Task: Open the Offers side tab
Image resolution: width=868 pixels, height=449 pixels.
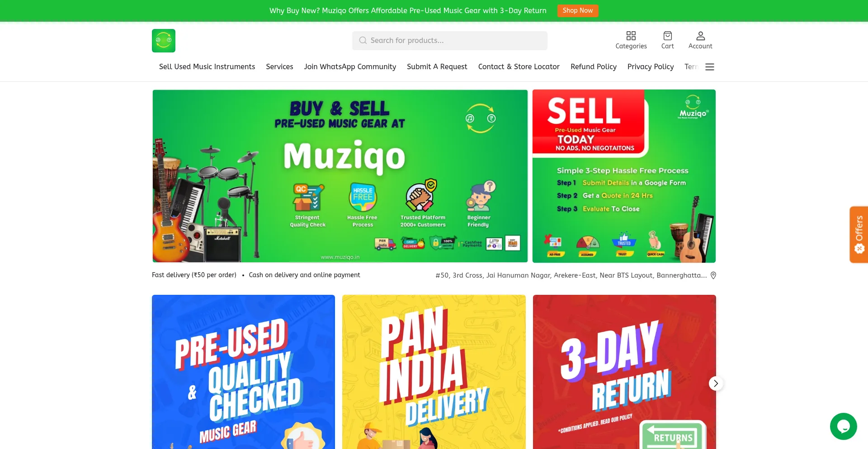Action: [859, 235]
